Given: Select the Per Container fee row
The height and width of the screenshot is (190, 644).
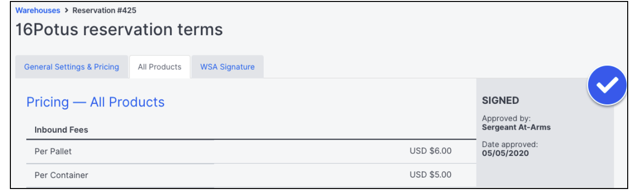Looking at the screenshot, I should coord(243,175).
